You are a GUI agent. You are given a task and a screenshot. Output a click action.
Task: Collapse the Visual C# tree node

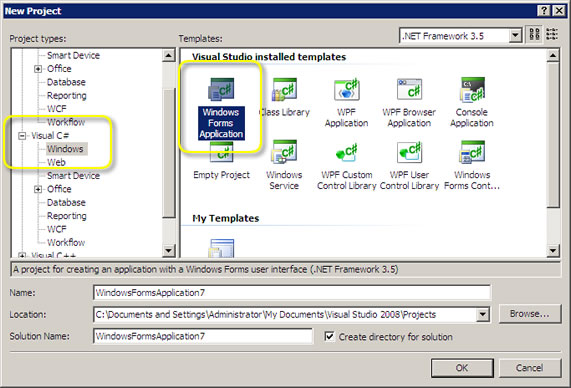pyautogui.click(x=22, y=136)
